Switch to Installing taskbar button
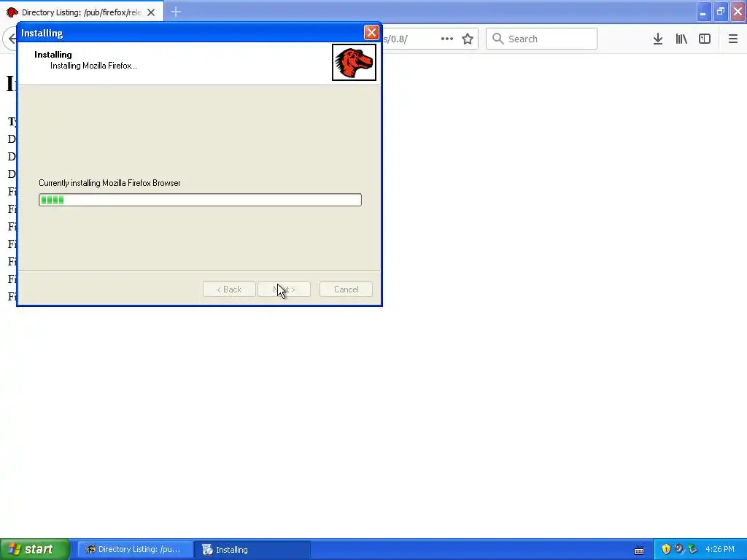The width and height of the screenshot is (747, 560). (x=252, y=550)
